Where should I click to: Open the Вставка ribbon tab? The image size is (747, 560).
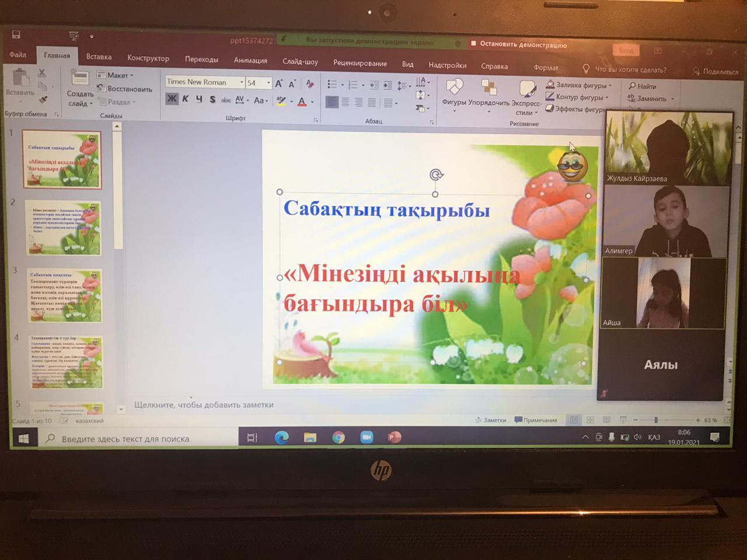[x=99, y=57]
